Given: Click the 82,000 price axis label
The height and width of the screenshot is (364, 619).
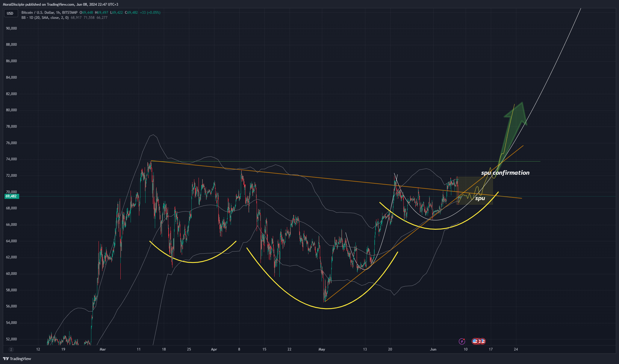Looking at the screenshot, I should click(11, 94).
